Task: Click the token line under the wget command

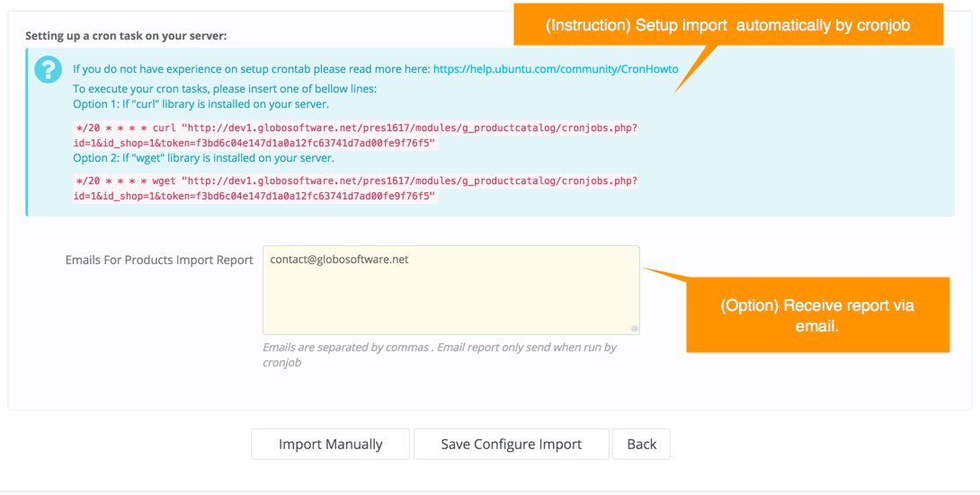Action: click(254, 195)
